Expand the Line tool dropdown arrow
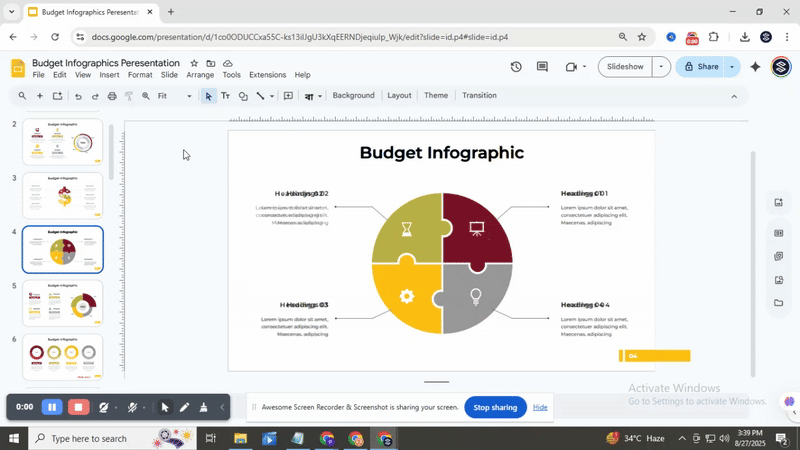The height and width of the screenshot is (450, 800). point(272,97)
